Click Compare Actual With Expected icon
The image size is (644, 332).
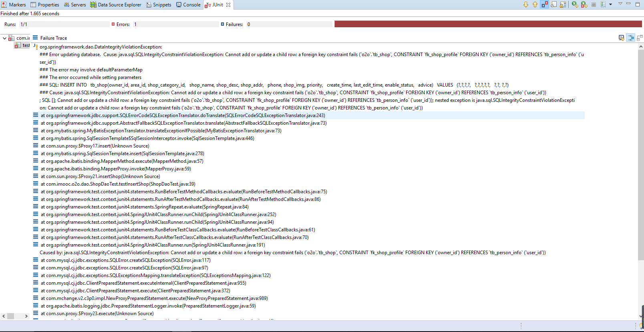(x=640, y=38)
